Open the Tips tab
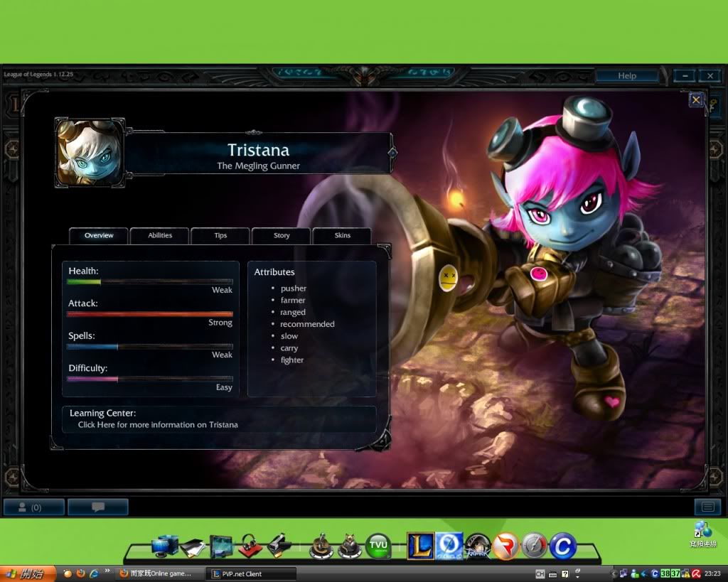 220,235
